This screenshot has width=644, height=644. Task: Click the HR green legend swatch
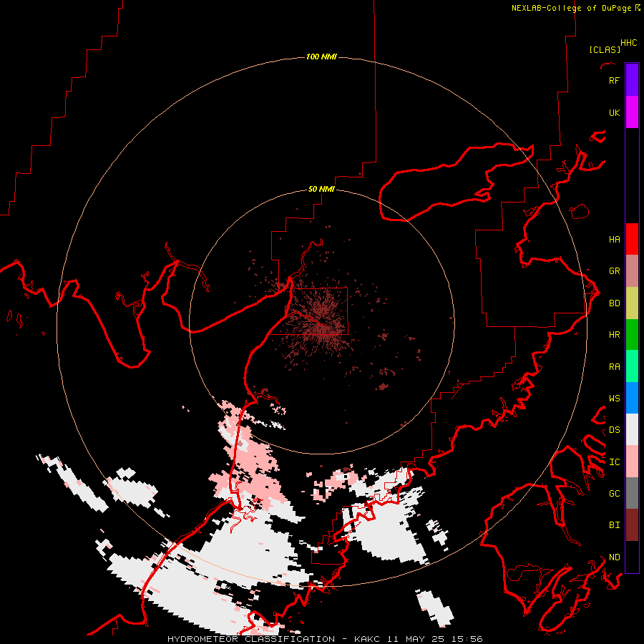coord(632,335)
